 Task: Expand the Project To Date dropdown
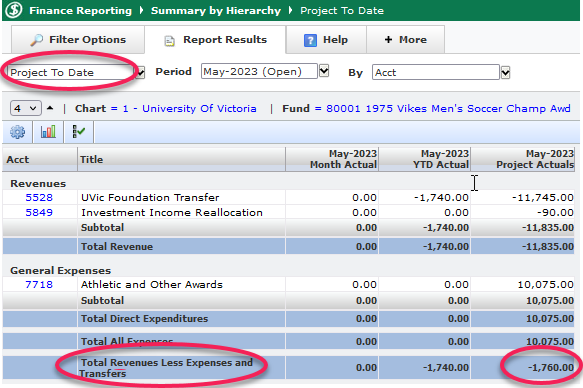tap(141, 72)
